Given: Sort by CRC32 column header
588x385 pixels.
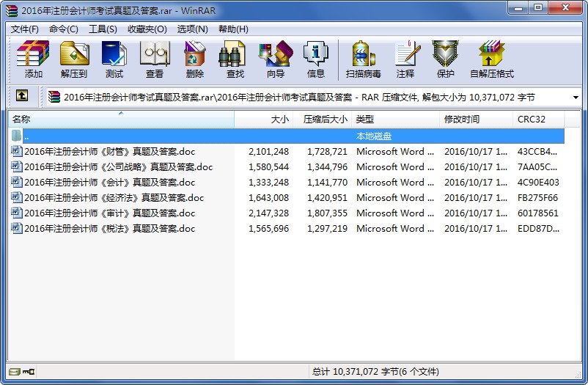Looking at the screenshot, I should [538, 120].
